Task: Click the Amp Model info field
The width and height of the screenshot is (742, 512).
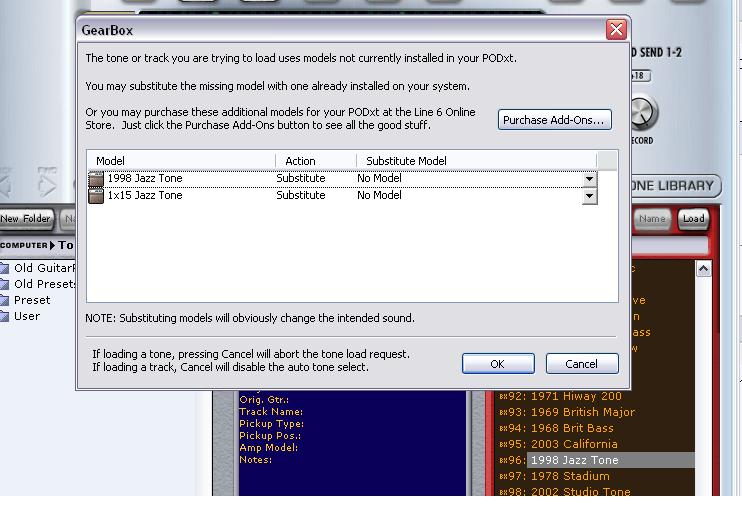Action: [x=268, y=448]
